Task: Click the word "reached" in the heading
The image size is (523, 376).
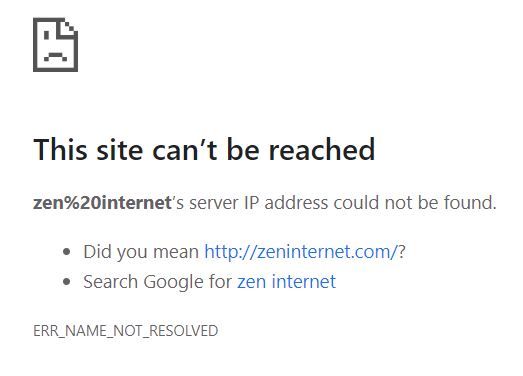Action: (322, 149)
